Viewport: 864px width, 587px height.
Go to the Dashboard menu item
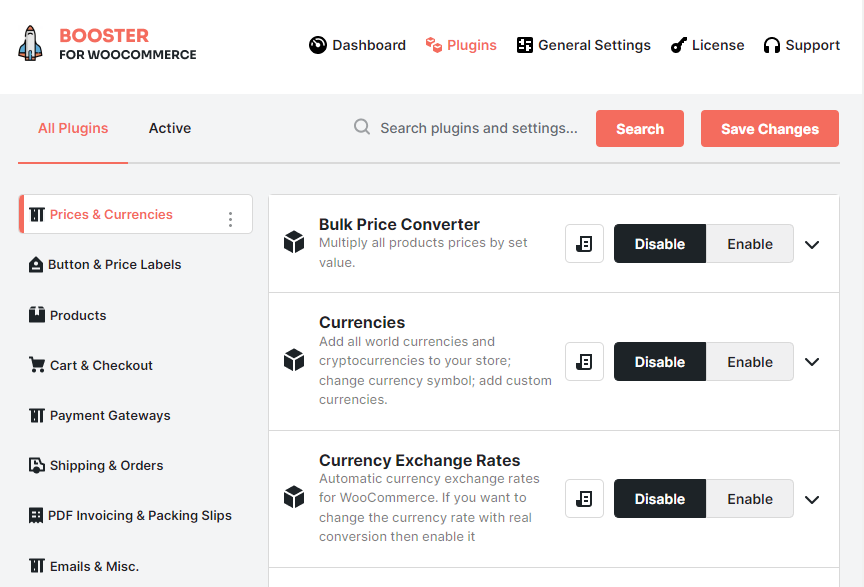[x=357, y=45]
